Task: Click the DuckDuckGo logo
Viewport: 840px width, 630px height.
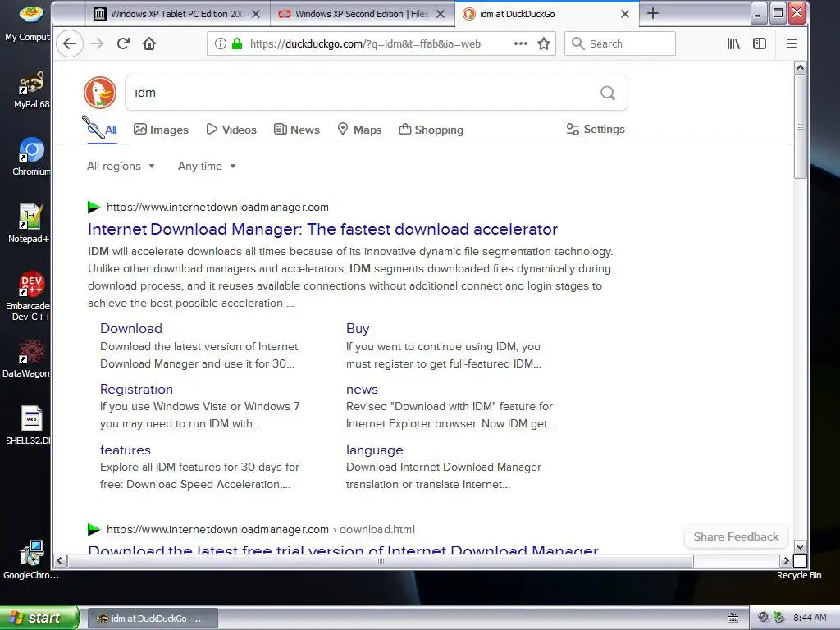Action: pos(100,93)
